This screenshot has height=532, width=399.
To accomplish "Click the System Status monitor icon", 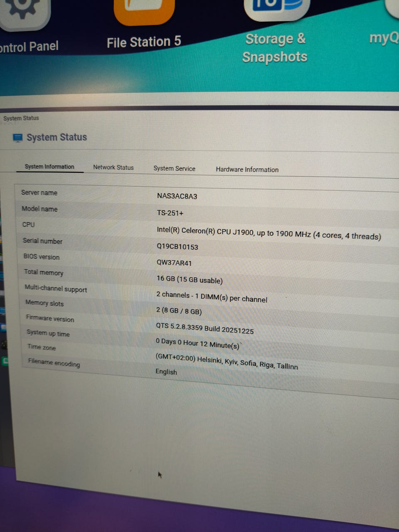I will point(18,138).
